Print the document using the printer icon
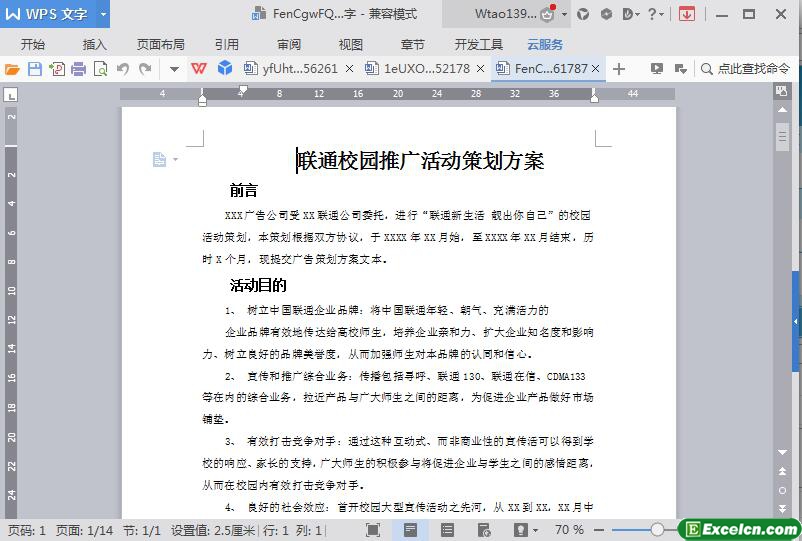Screen dimensions: 802x541 (79, 69)
